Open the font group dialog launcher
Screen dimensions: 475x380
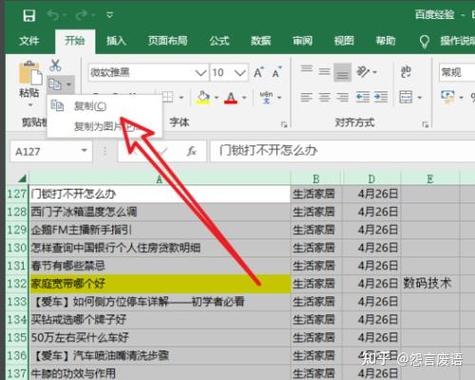[x=284, y=124]
